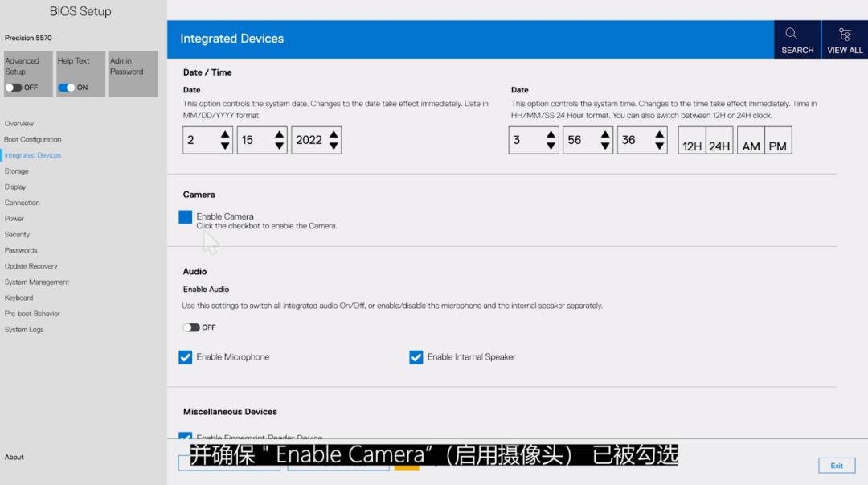Check the Enable Camera checkbox
Screen dimensions: 868x485
[x=185, y=216]
